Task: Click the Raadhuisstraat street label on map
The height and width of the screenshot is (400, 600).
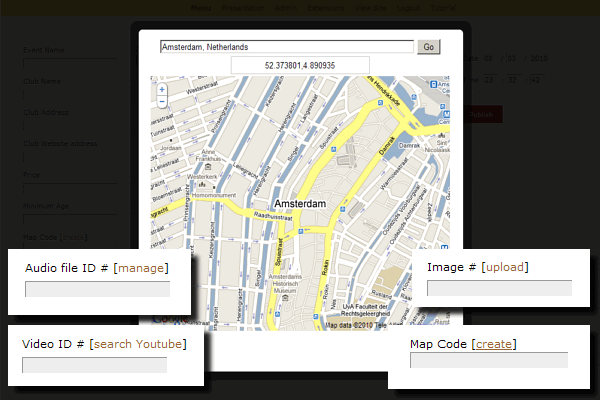Action: coord(273,216)
